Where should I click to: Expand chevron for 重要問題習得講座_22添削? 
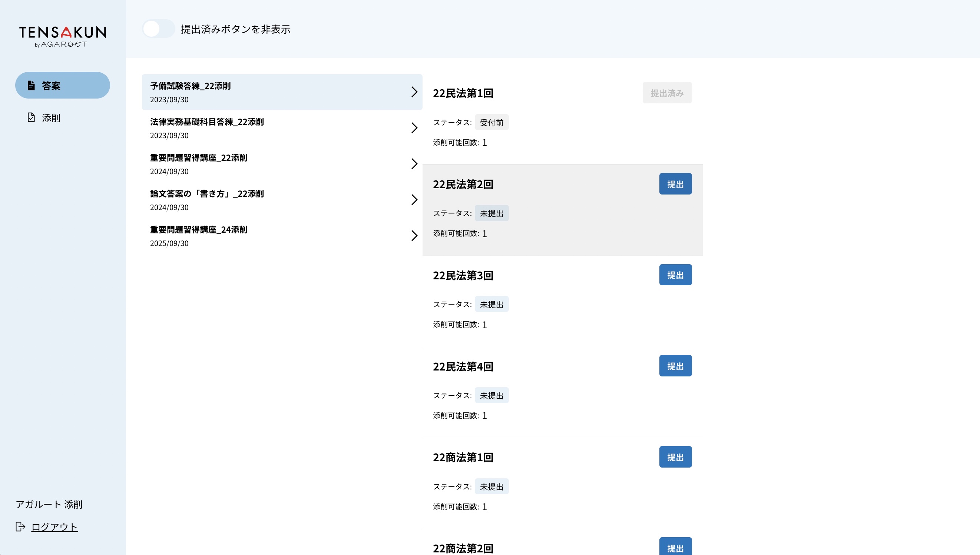tap(414, 164)
